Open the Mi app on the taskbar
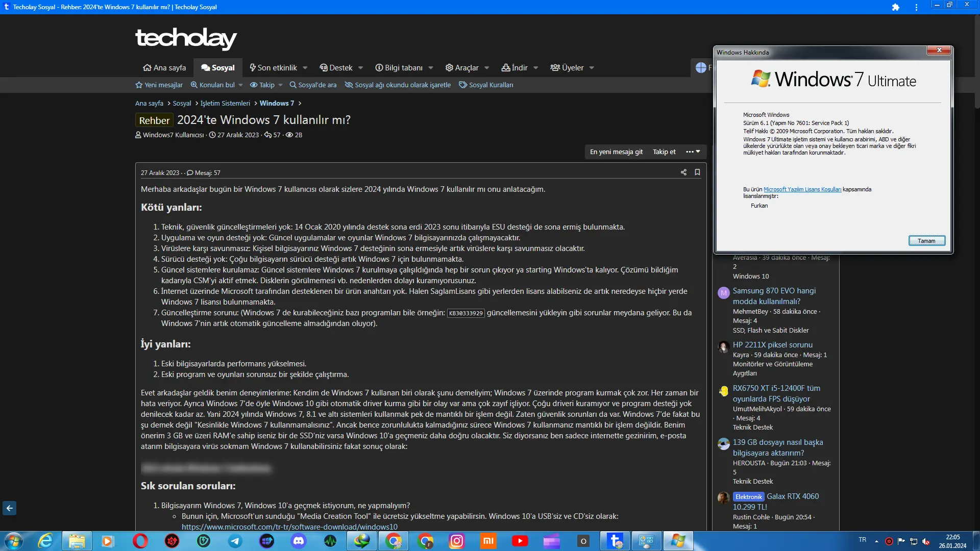 point(488,541)
